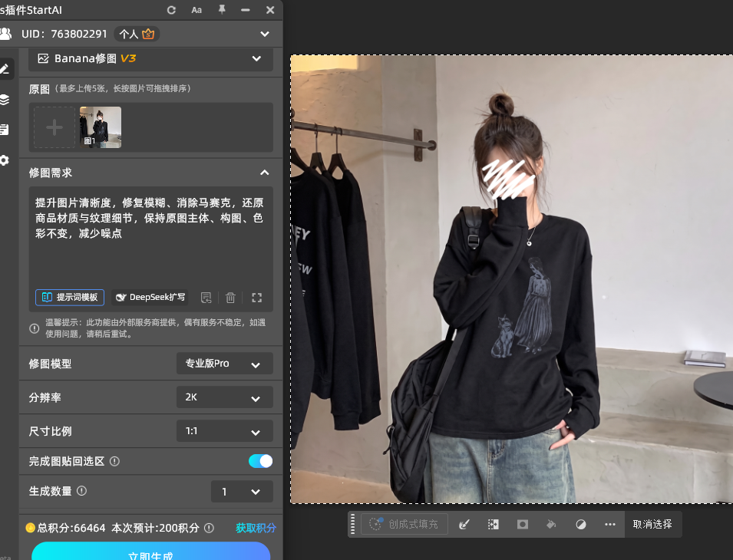The width and height of the screenshot is (733, 560).
Task: Click the modify selection brush icon
Action: pyautogui.click(x=464, y=524)
